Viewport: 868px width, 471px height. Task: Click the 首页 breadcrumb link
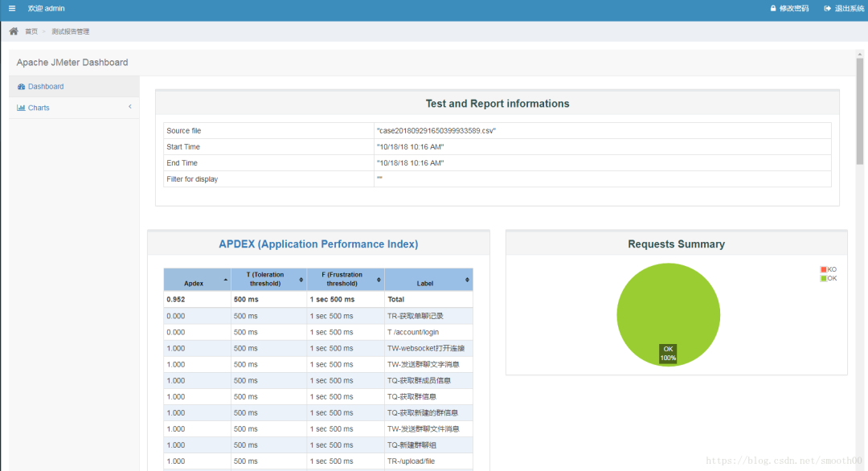click(x=31, y=31)
